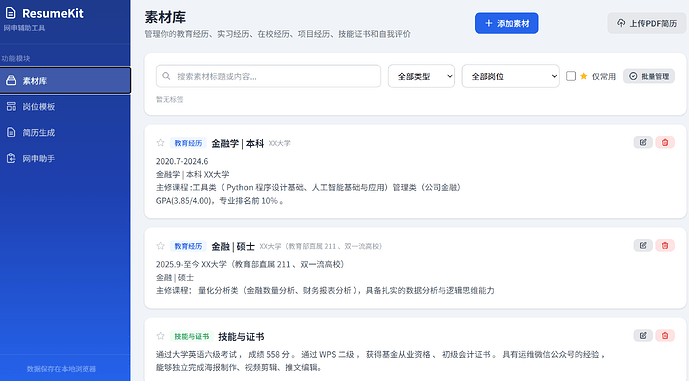Screen dimensions: 689x381
Task: Click the 金融学 | 本科 card title
Action: coord(237,143)
